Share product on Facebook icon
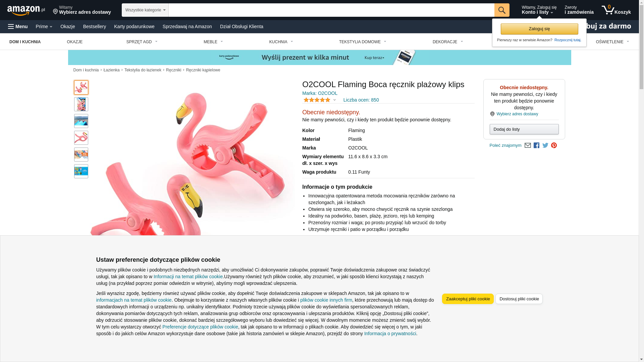The height and width of the screenshot is (362, 644). pyautogui.click(x=536, y=145)
